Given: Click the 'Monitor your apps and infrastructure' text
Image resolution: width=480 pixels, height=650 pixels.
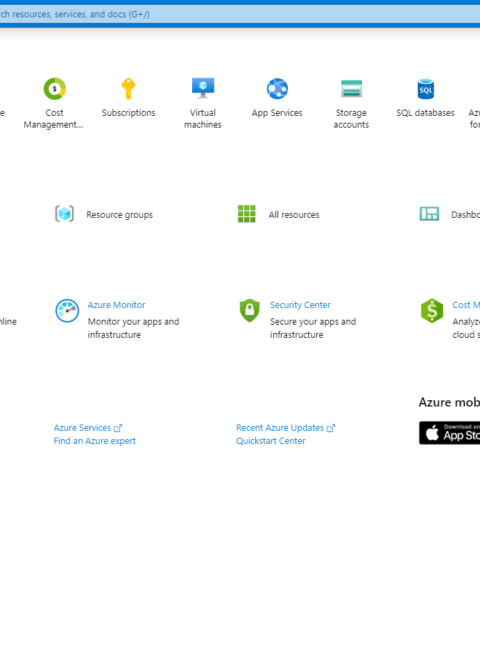Looking at the screenshot, I should 133,328.
